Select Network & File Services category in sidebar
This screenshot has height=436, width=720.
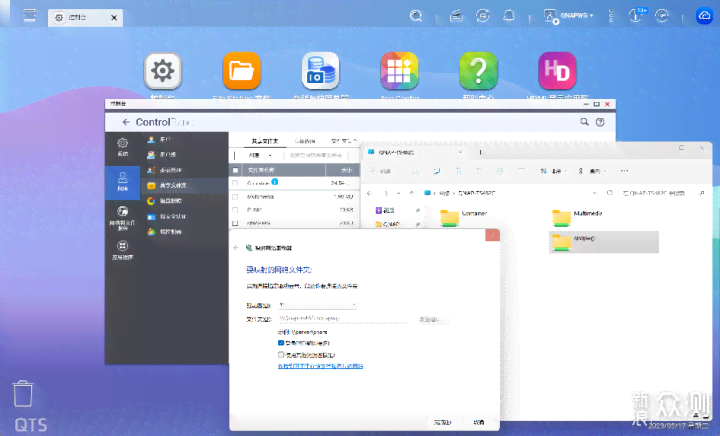click(x=123, y=218)
